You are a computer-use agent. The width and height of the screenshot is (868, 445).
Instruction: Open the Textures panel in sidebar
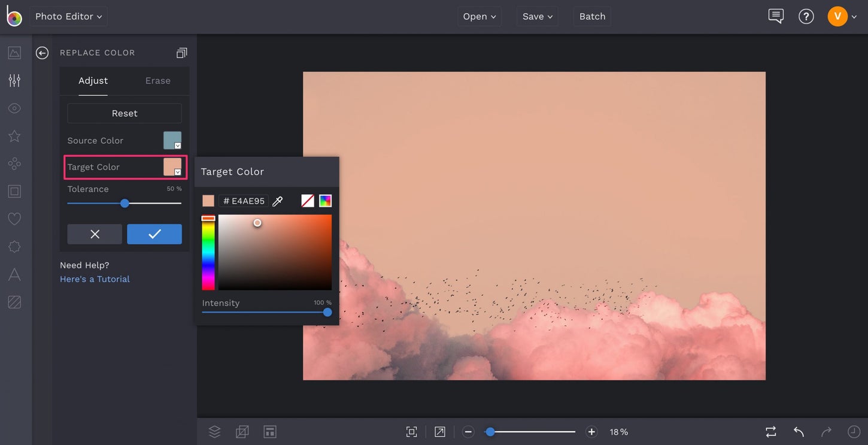14,301
